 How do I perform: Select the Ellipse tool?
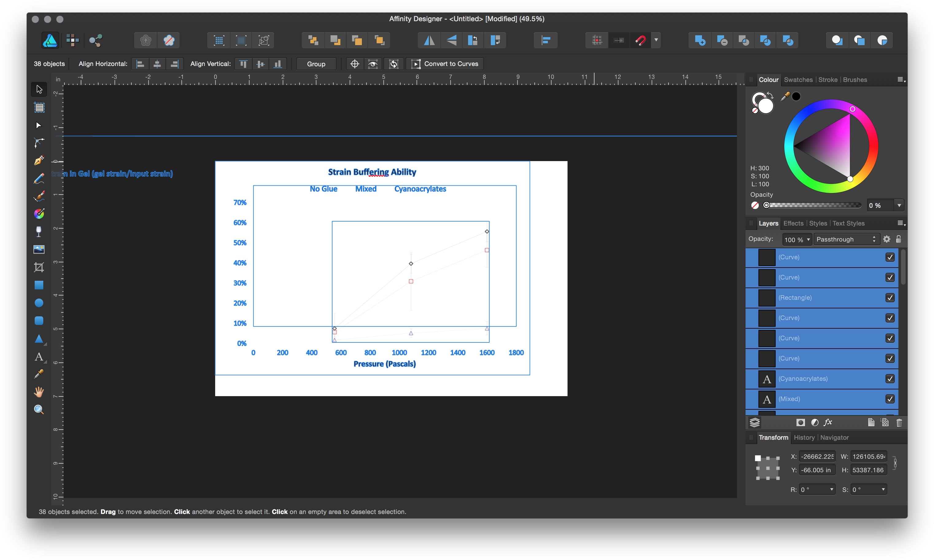39,302
